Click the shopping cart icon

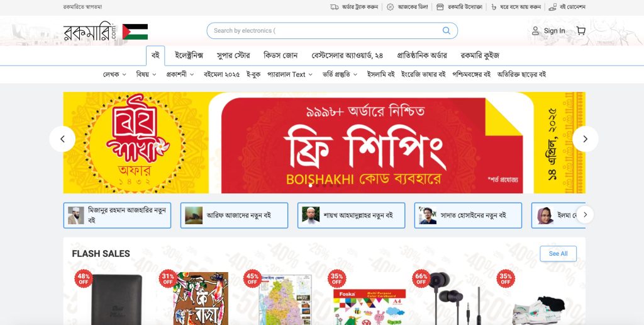(x=580, y=31)
